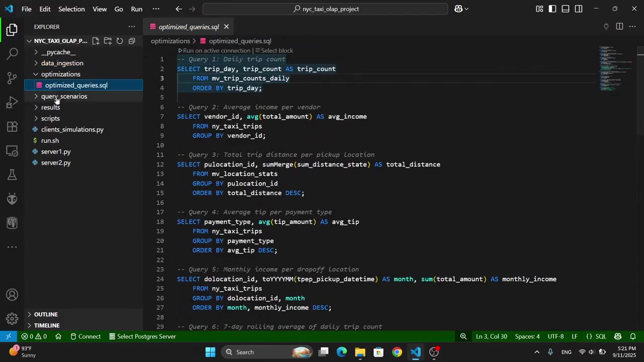This screenshot has width=644, height=362.
Task: Select the optimized_queries.sql editor tab
Action: 189,27
